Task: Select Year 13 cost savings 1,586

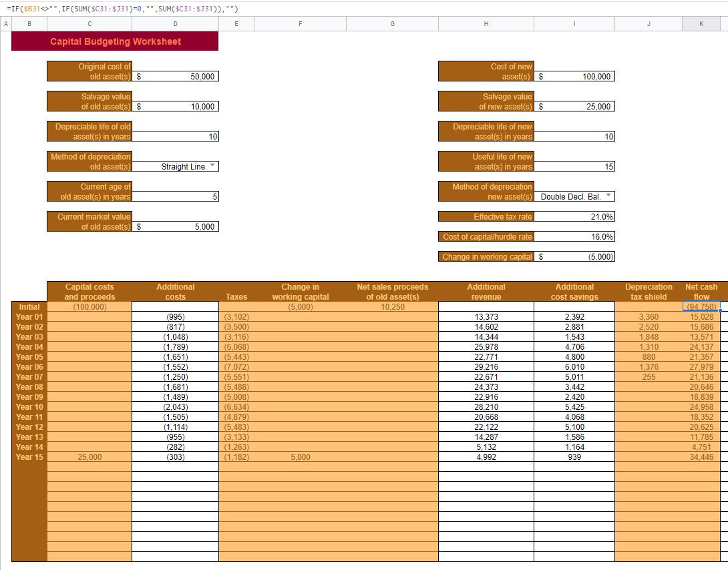Action: [574, 437]
